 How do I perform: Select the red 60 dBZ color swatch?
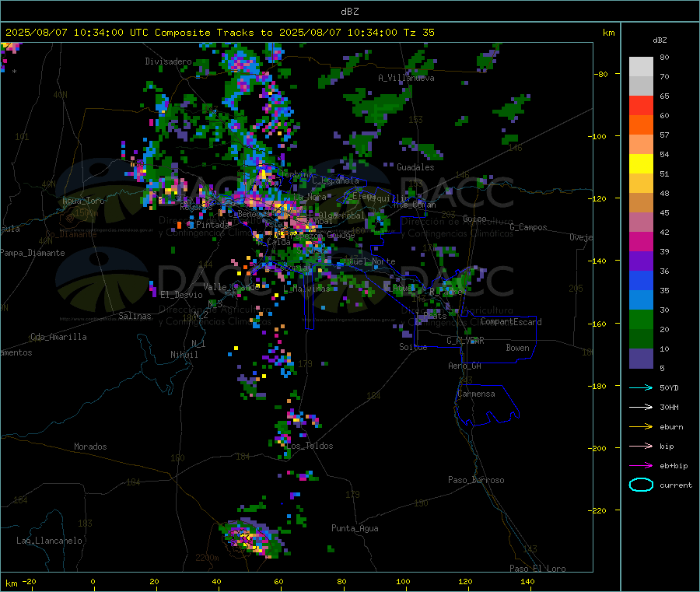641,105
